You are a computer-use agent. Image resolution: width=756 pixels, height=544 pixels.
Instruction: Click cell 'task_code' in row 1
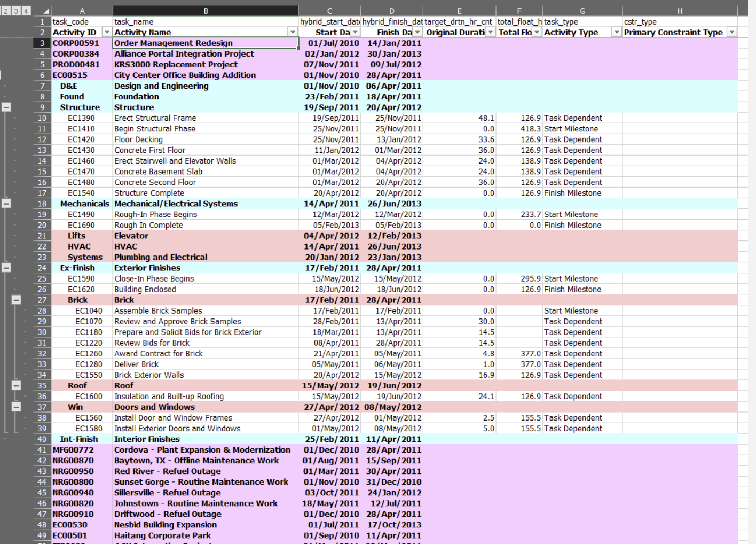[x=82, y=22]
